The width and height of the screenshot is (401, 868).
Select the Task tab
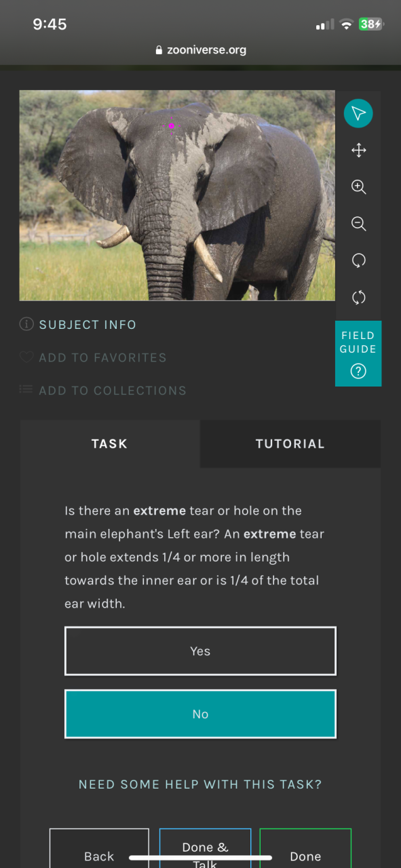point(110,444)
